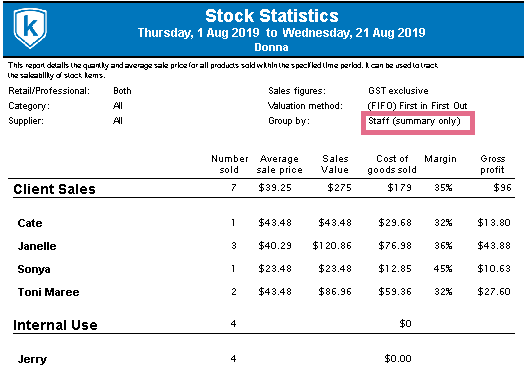Screen dimensions: 528x392
Task: Click the GST exclusive sales figures value
Action: [398, 91]
